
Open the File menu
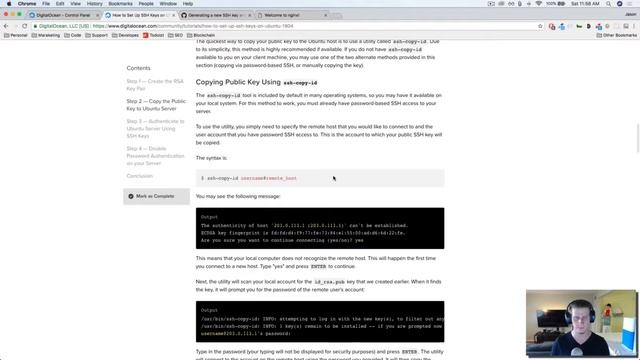(46, 4)
